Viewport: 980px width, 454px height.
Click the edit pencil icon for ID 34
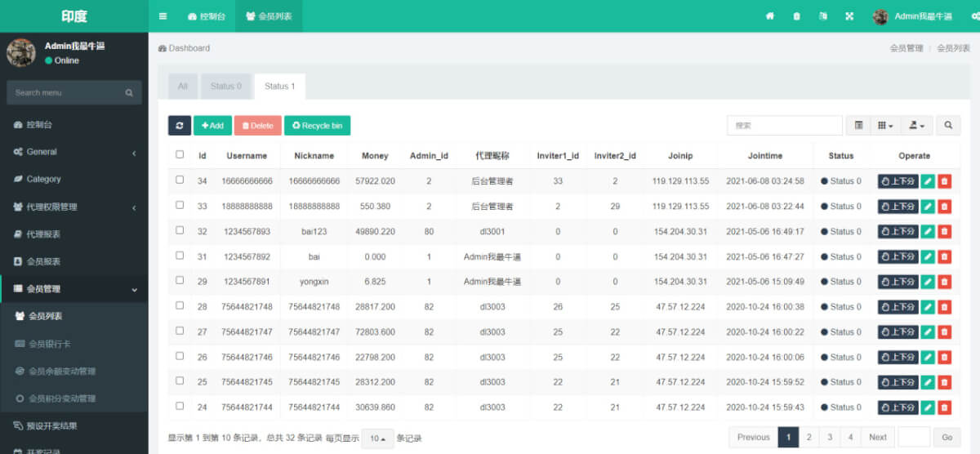pos(928,181)
